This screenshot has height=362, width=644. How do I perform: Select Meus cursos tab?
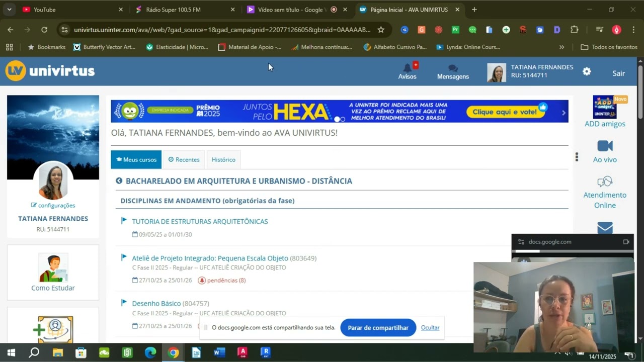click(136, 159)
